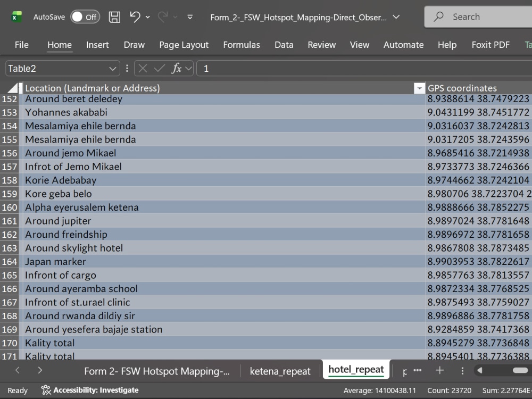Click the Search box

[x=478, y=16]
